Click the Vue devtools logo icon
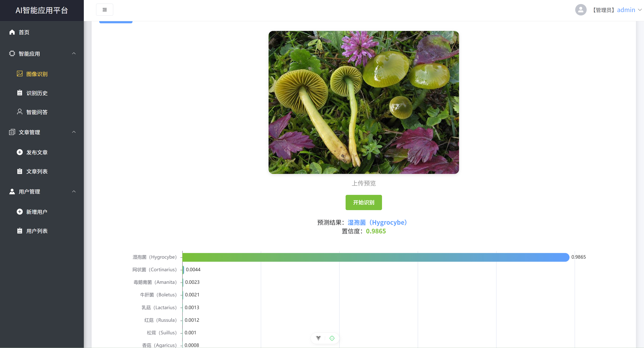The image size is (644, 348). click(x=318, y=338)
